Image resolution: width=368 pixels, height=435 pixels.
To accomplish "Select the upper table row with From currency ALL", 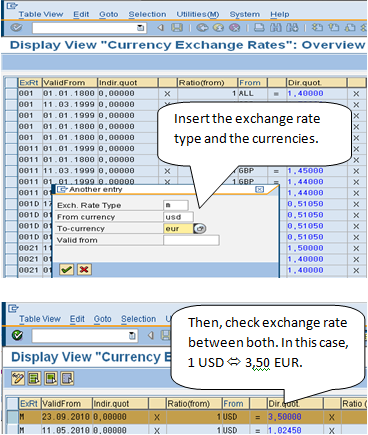I will click(x=11, y=93).
